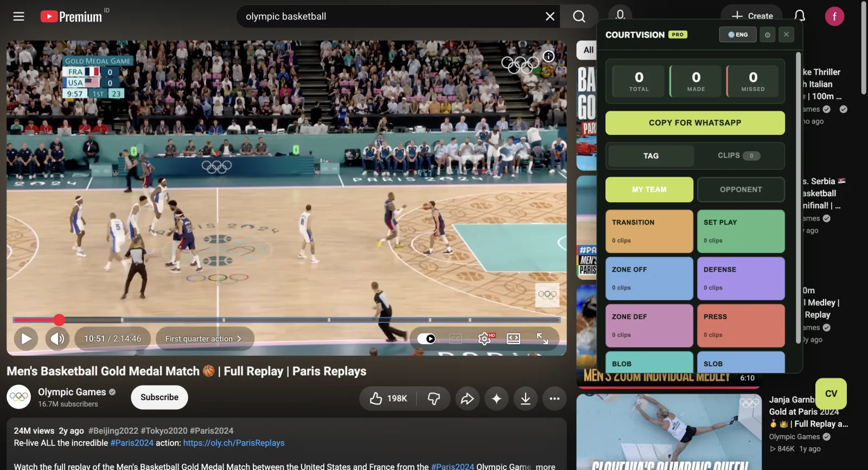868x470 pixels.
Task: Click the search magnifier button
Action: coord(579,16)
